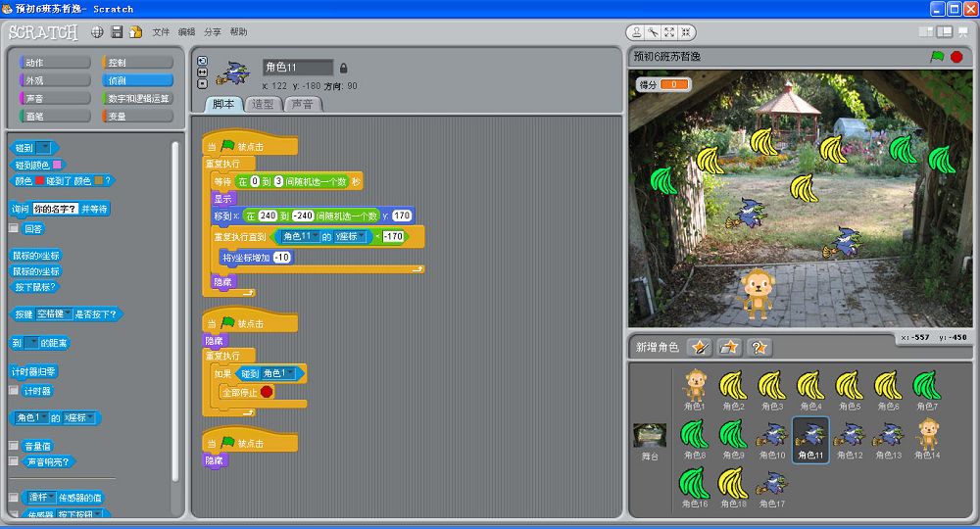Viewport: 980px width, 529px height.
Task: Select the 画笔 block category
Action: [55, 117]
